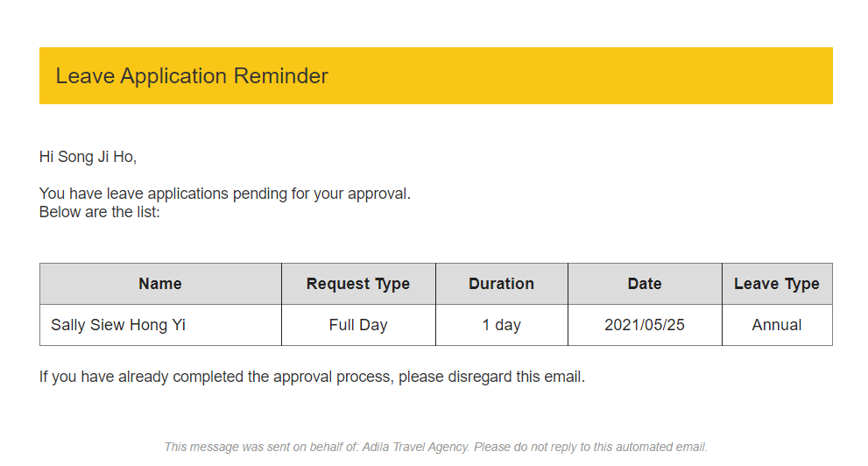Click the word approval in the message
Screen dimensions: 868x466
point(378,194)
